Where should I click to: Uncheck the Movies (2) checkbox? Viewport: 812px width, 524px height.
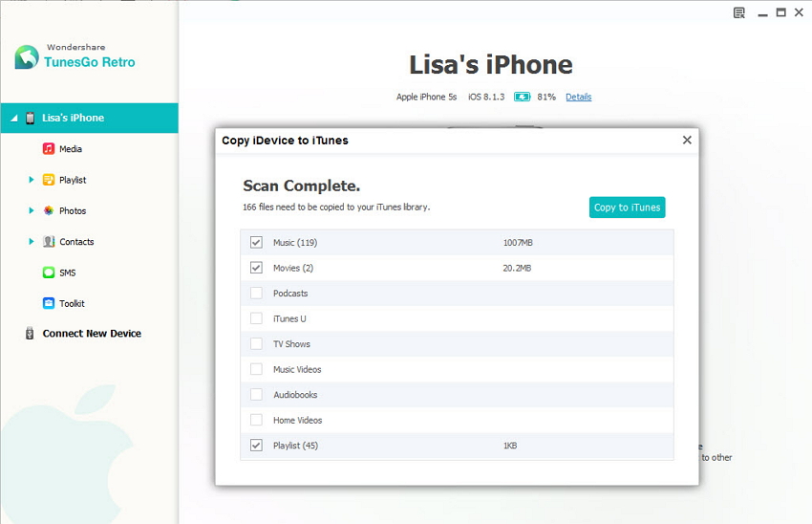pyautogui.click(x=256, y=268)
